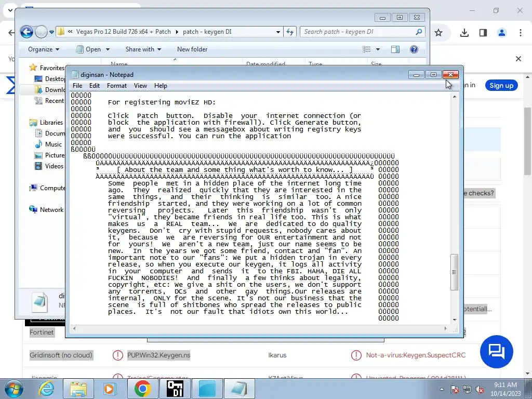532x399 pixels.
Task: Open the browser three-dot menu
Action: pyautogui.click(x=520, y=33)
